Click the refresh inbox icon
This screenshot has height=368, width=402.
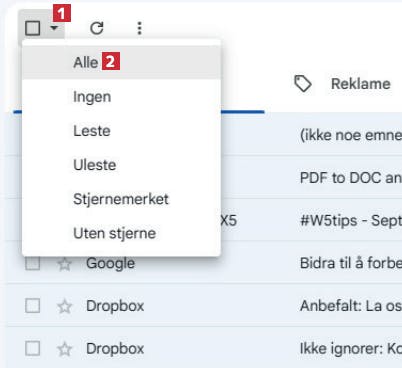[97, 28]
